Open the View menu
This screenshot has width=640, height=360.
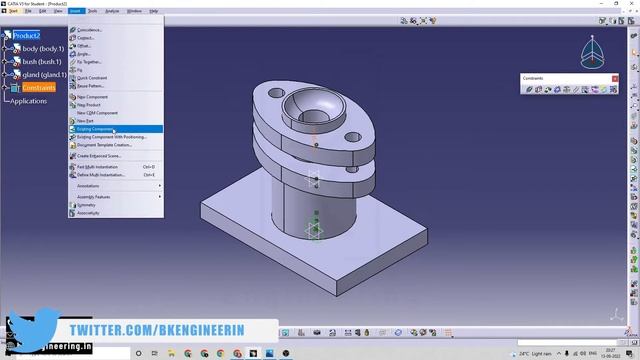(x=58, y=11)
